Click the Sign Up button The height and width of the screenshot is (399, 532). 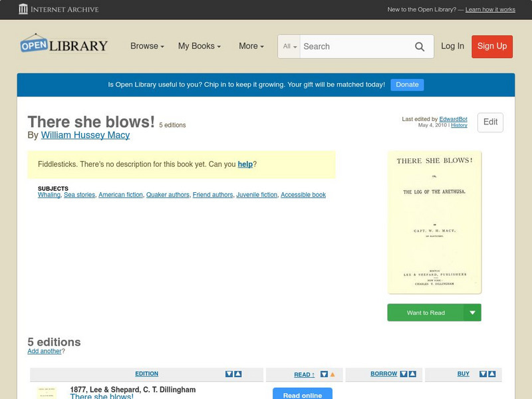tap(492, 47)
